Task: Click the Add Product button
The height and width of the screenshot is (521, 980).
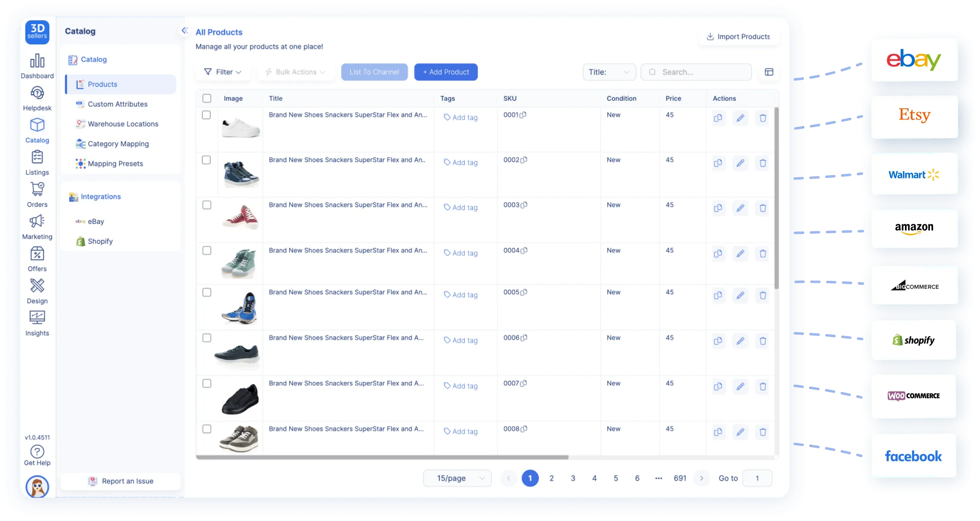Action: coord(446,72)
